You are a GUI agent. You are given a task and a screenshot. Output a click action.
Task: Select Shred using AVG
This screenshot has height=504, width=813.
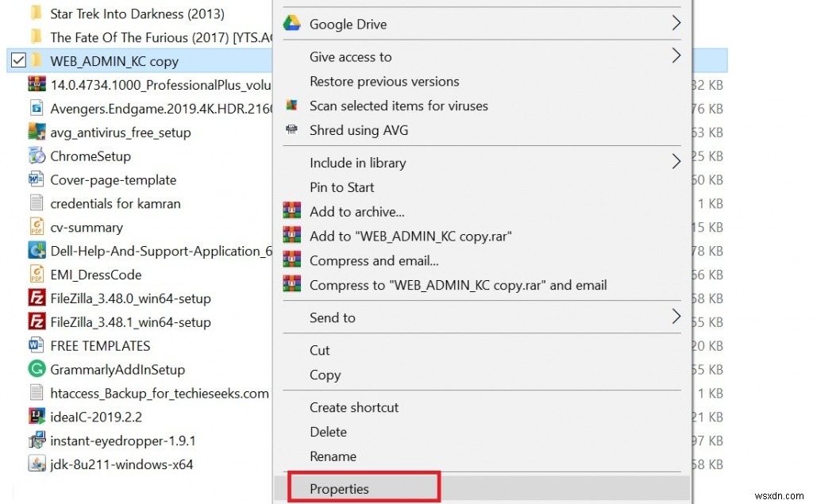click(x=357, y=130)
